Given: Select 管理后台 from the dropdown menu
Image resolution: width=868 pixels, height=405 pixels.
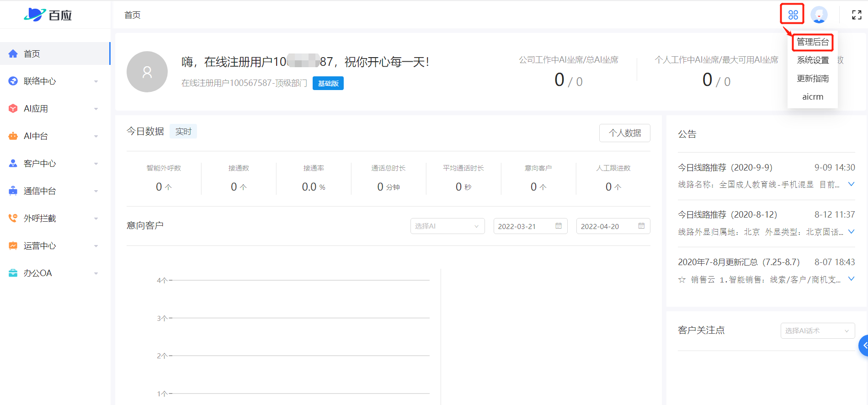Looking at the screenshot, I should 812,42.
